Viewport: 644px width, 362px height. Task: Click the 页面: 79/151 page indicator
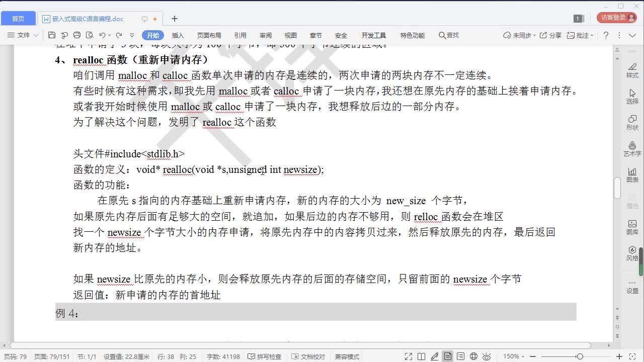(52, 356)
